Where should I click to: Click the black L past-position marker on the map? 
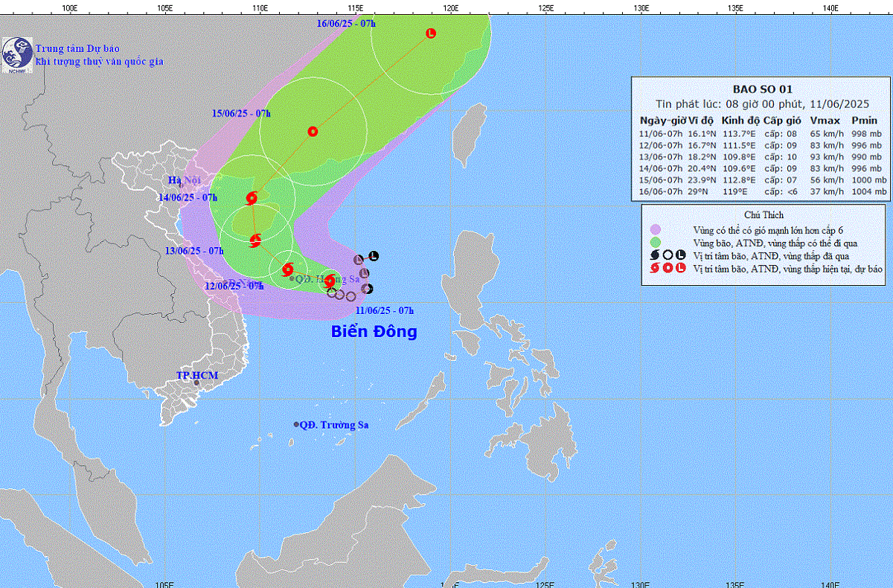374,256
